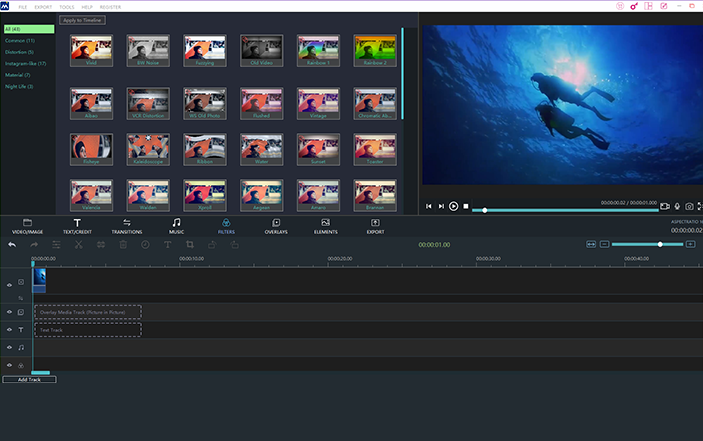
Task: Open the FILE menu
Action: point(23,7)
